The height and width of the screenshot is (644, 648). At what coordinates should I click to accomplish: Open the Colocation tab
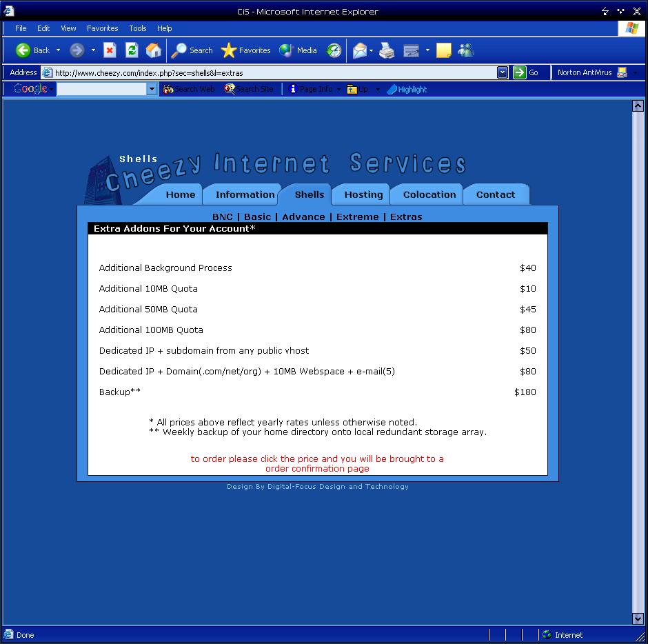pos(429,194)
